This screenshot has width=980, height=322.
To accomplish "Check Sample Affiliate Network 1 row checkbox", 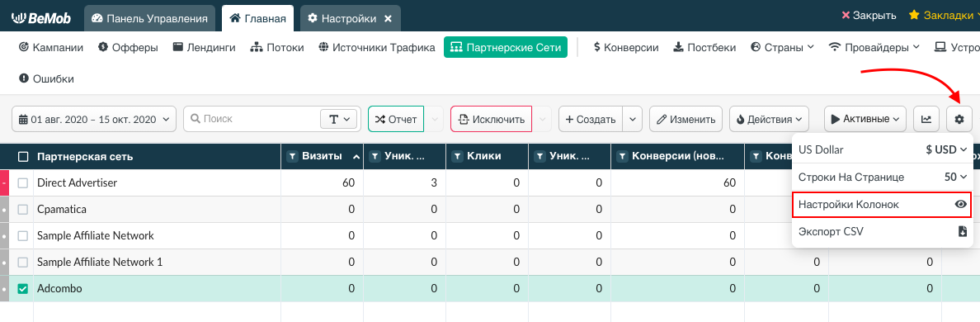I will 23,262.
